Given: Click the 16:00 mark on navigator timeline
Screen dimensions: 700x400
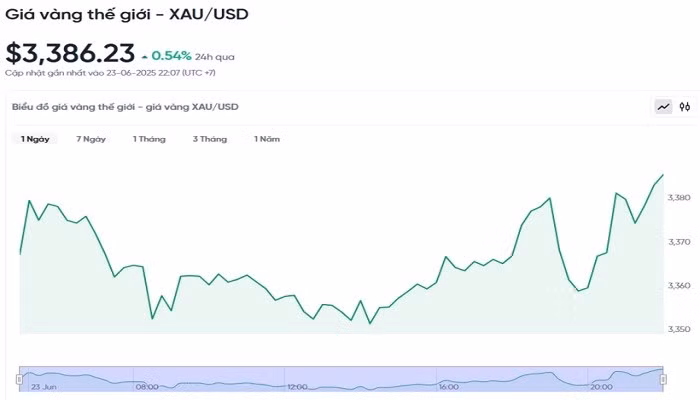Looking at the screenshot, I should pos(448,385).
